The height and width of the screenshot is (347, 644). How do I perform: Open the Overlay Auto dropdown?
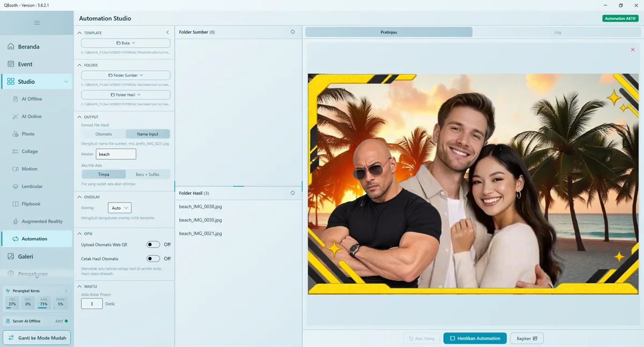coord(120,208)
